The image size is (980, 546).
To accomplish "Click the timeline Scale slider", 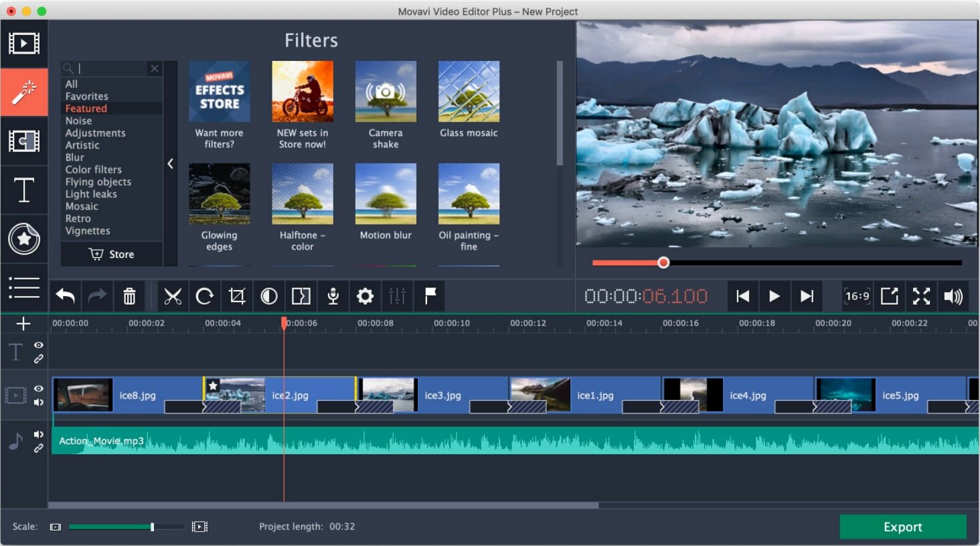I will (x=126, y=527).
